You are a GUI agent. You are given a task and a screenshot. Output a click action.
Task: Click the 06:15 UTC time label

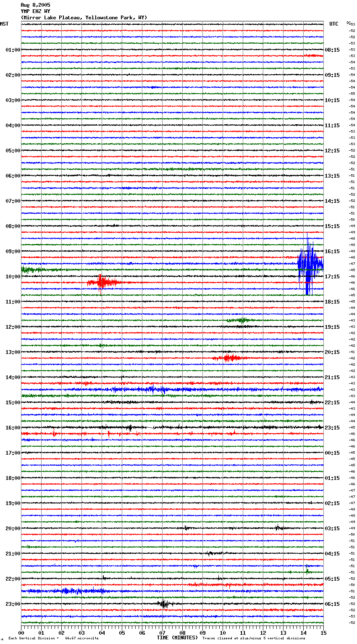click(332, 604)
